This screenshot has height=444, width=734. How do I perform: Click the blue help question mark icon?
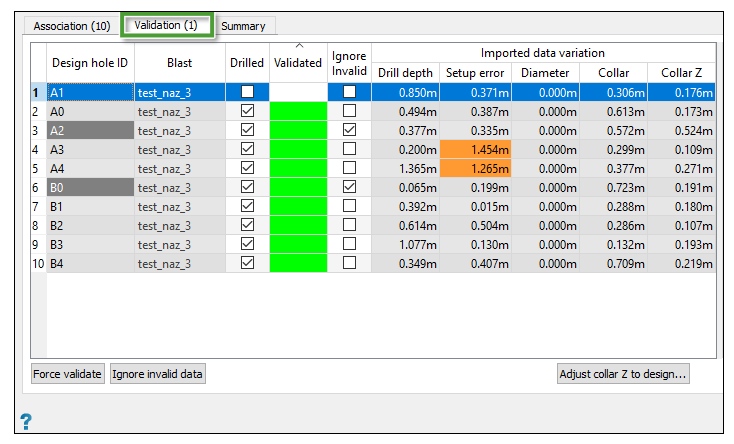pyautogui.click(x=26, y=420)
